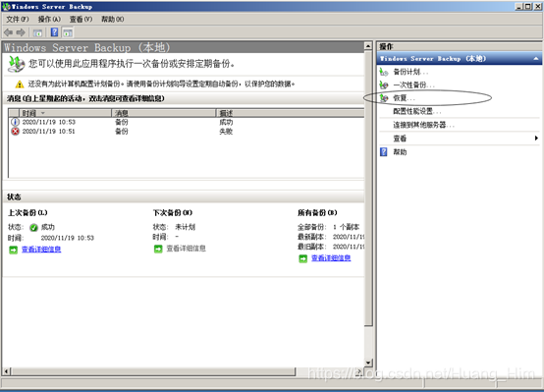Open the 查看(V) menu
Viewport: 544px width, 392px height.
tap(81, 19)
